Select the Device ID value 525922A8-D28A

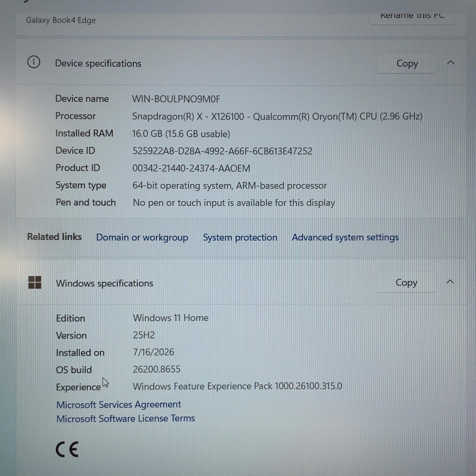[x=222, y=151]
